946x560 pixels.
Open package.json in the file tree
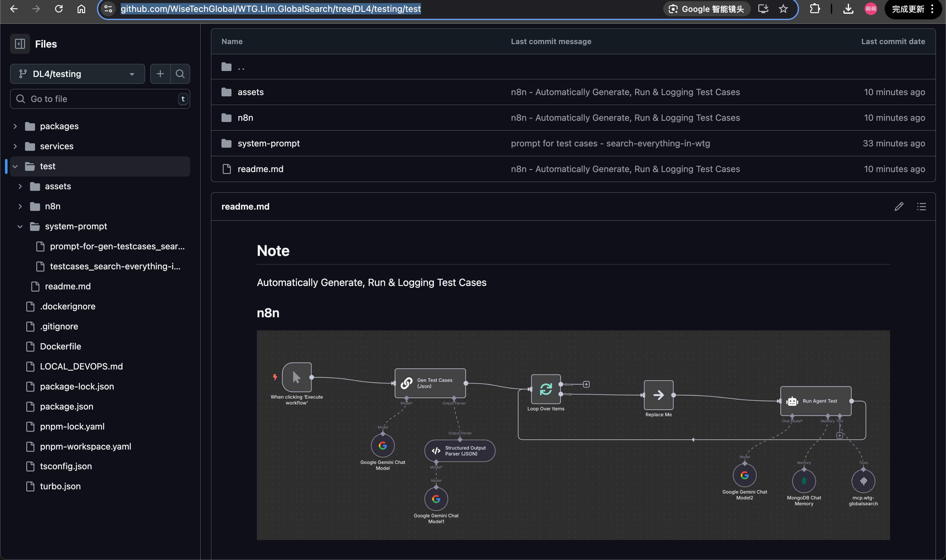(x=66, y=406)
